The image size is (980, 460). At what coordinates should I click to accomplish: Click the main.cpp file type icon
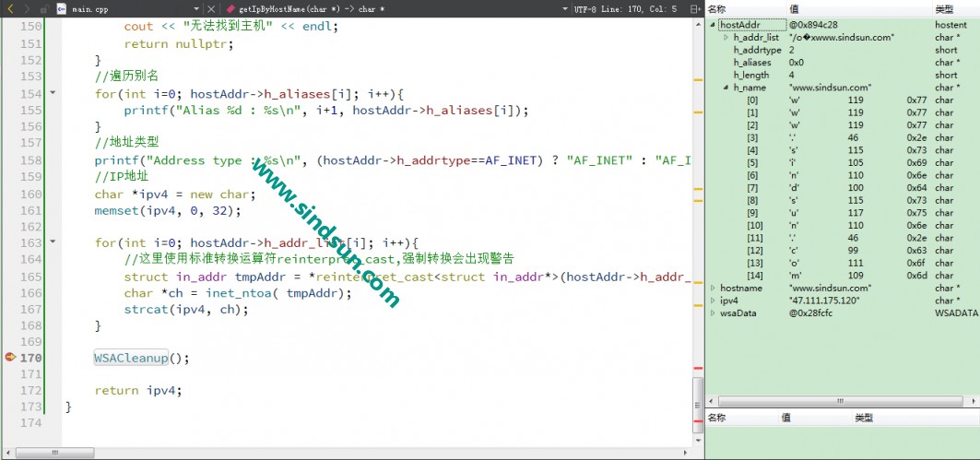tap(61, 8)
